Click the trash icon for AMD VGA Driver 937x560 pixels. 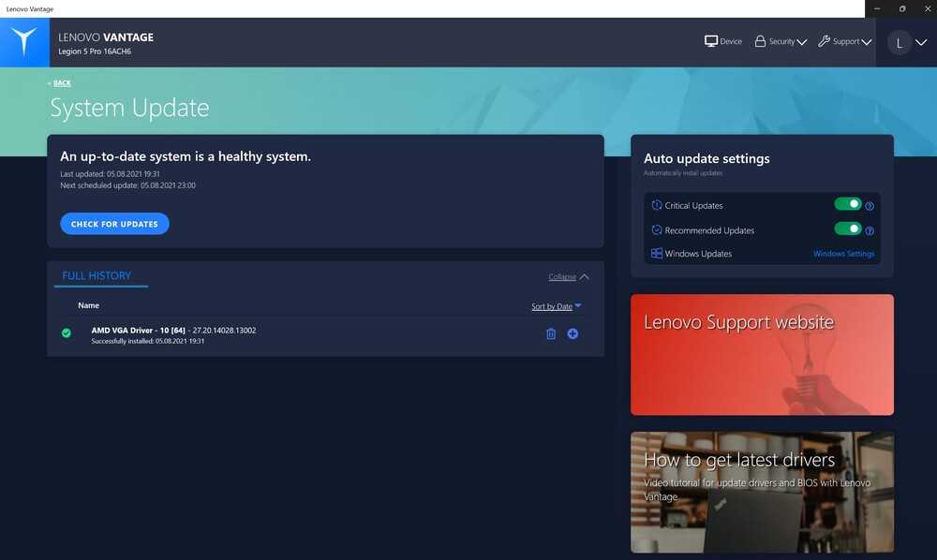(551, 333)
